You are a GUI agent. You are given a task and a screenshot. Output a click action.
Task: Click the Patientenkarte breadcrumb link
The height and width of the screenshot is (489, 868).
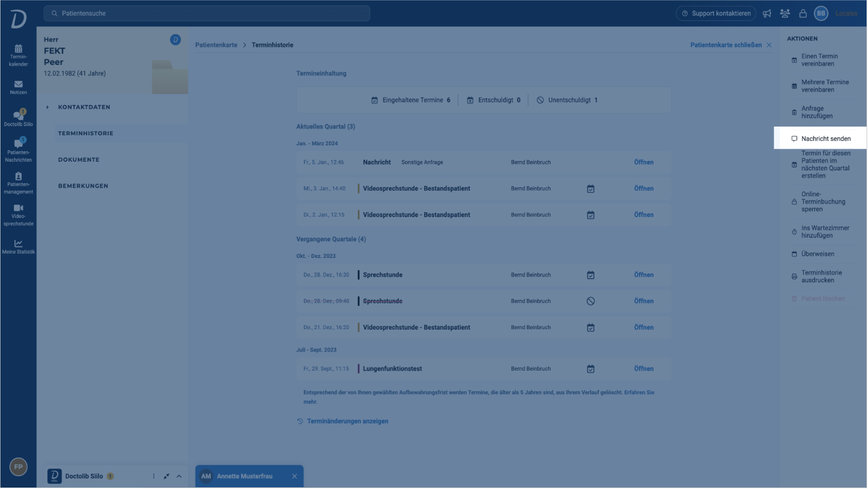tap(217, 45)
